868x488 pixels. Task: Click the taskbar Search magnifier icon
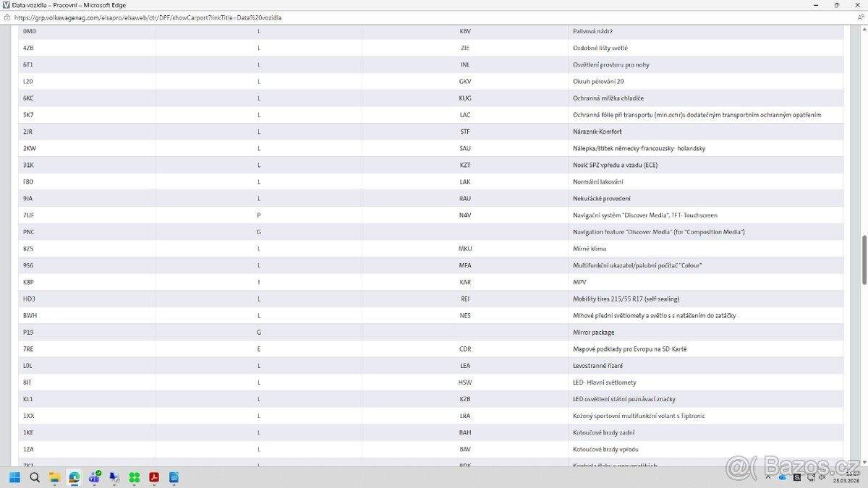(34, 477)
